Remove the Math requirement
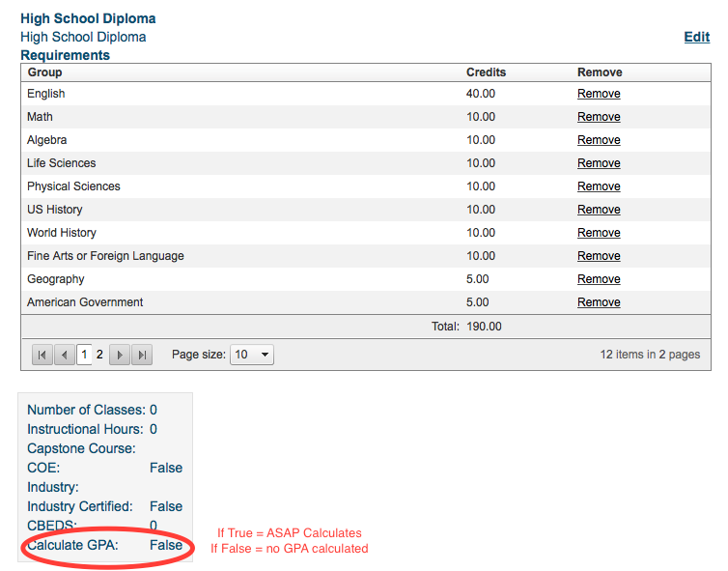The height and width of the screenshot is (571, 728). (599, 117)
